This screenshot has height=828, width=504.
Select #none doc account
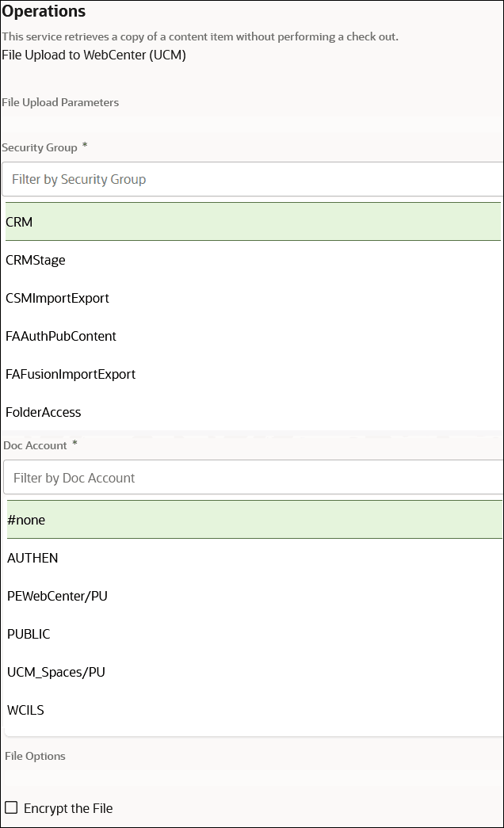click(x=252, y=520)
